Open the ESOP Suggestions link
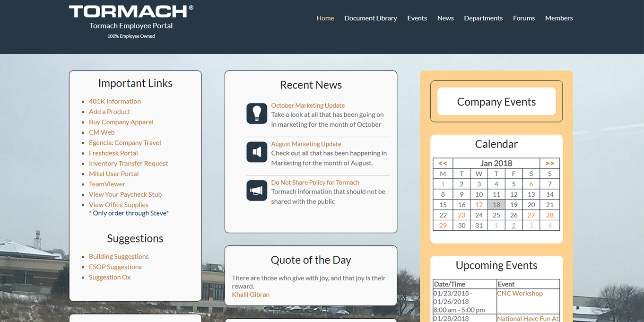This screenshot has height=322, width=644. [115, 267]
